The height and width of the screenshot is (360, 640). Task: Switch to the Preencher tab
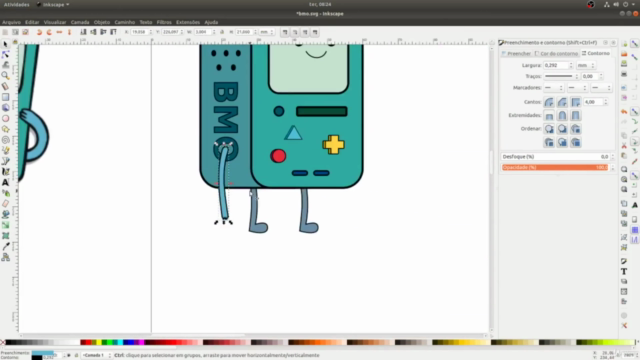516,53
